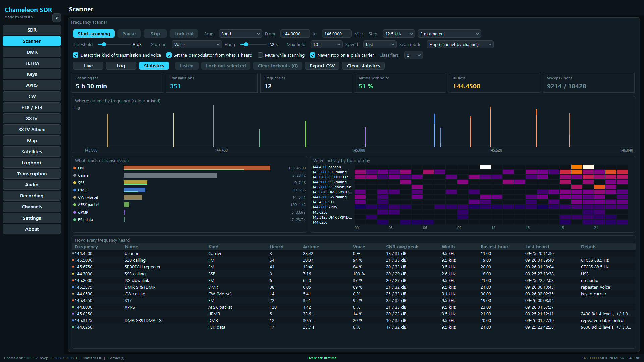Click the Lock out button
This screenshot has width=644, height=362.
click(184, 34)
